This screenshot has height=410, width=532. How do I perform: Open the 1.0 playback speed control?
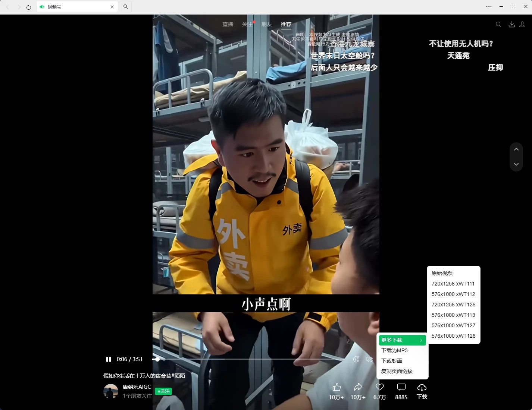(x=356, y=359)
